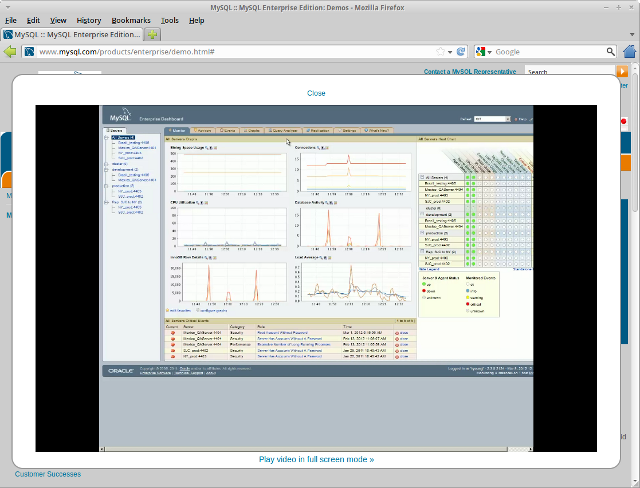
Task: Open the search engine selector dropdown
Action: (x=489, y=52)
